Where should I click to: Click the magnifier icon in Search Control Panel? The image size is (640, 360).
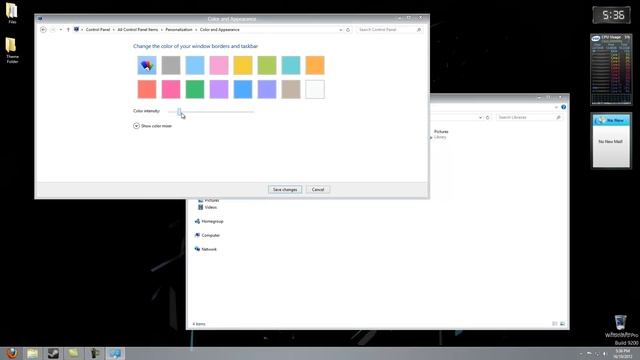pos(419,30)
